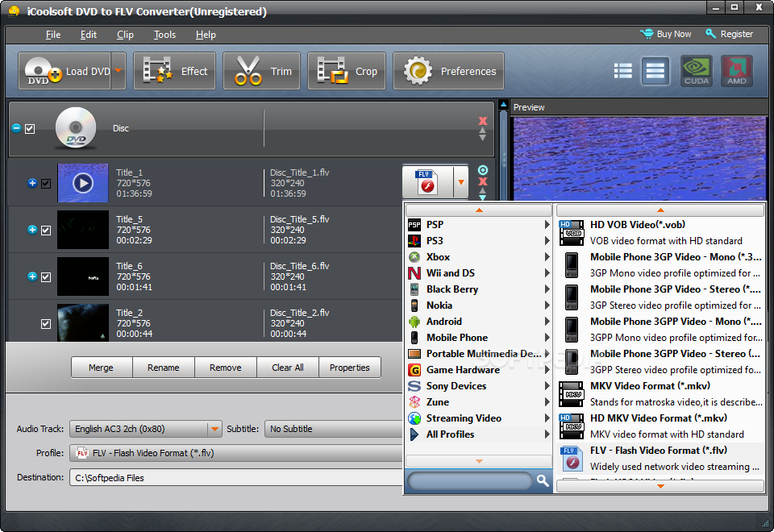Viewport: 774px width, 532px height.
Task: Collapse the Disc tree with minus button
Action: coord(16,128)
